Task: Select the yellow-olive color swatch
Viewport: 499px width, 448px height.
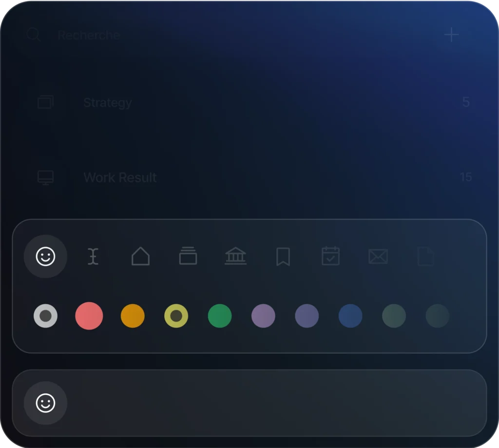Action: [x=176, y=316]
